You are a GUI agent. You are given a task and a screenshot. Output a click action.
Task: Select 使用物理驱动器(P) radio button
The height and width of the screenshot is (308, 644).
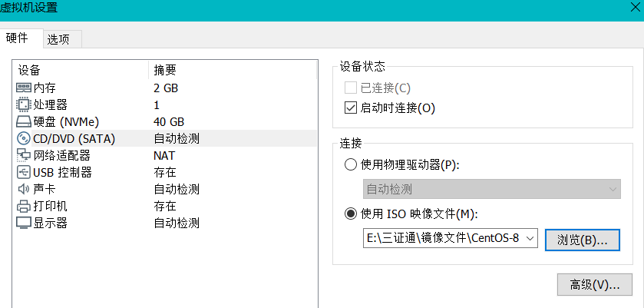[350, 165]
